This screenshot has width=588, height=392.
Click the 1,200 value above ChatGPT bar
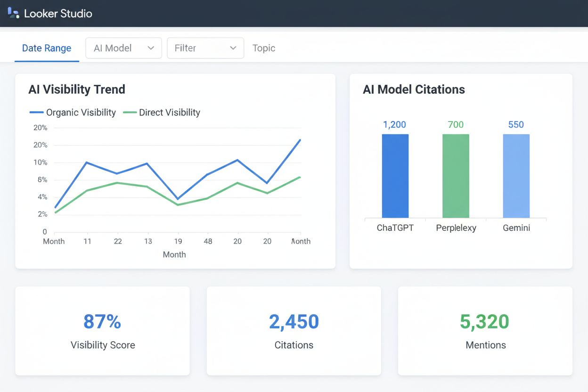point(394,124)
